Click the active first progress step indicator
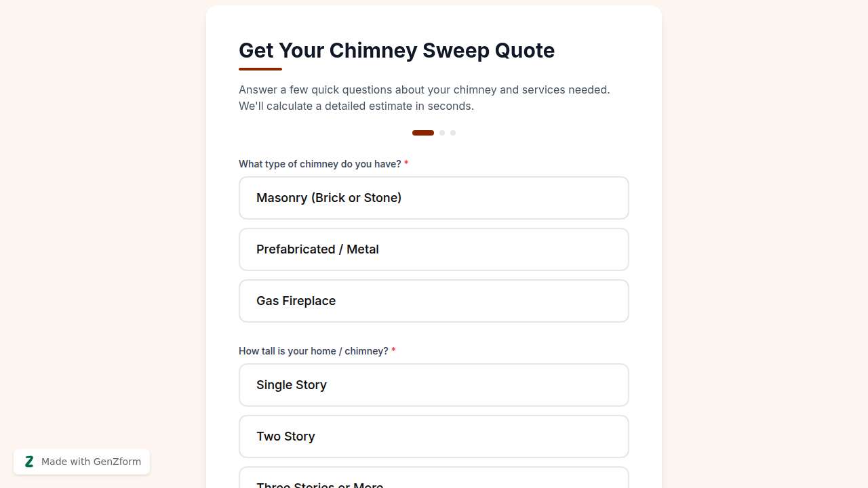Viewport: 868px width, 488px height. (423, 133)
